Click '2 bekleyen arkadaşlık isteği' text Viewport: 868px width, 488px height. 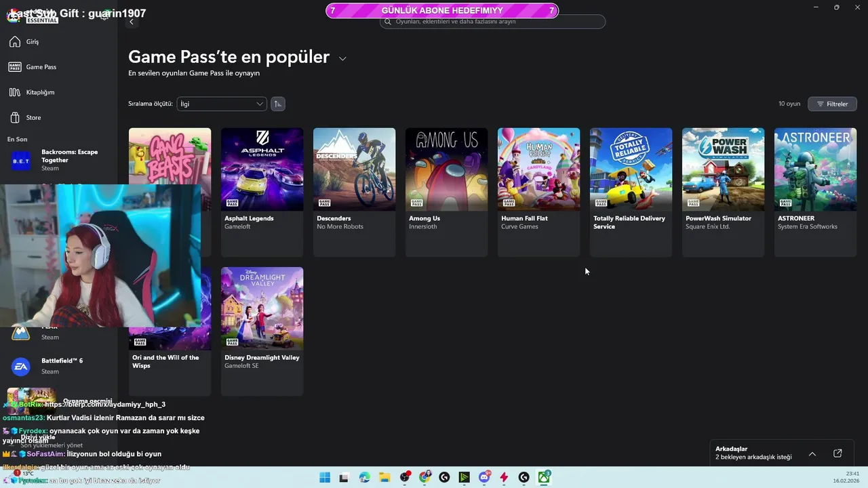click(x=753, y=457)
